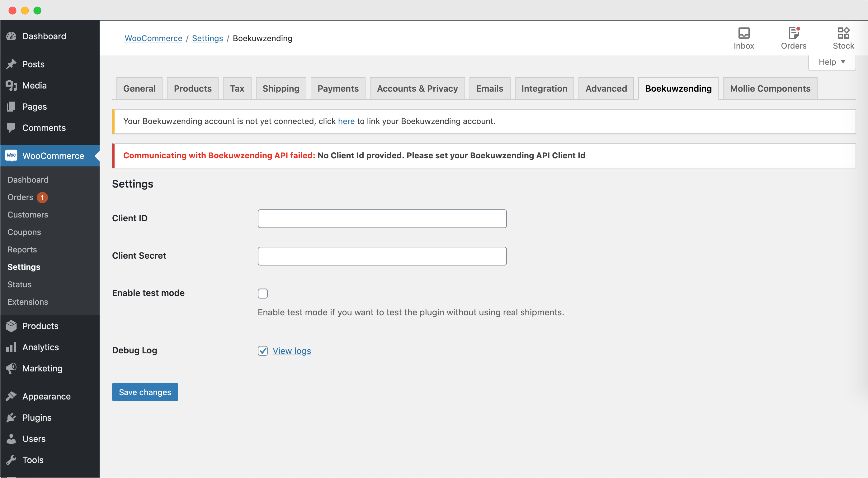The width and height of the screenshot is (868, 478).
Task: Click the Appearance paintbrush icon
Action: (11, 396)
